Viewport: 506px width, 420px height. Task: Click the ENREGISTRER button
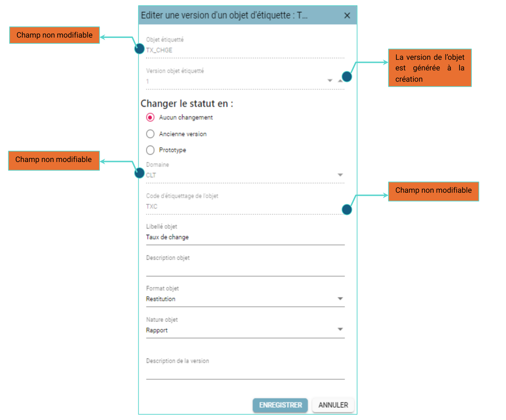[280, 405]
